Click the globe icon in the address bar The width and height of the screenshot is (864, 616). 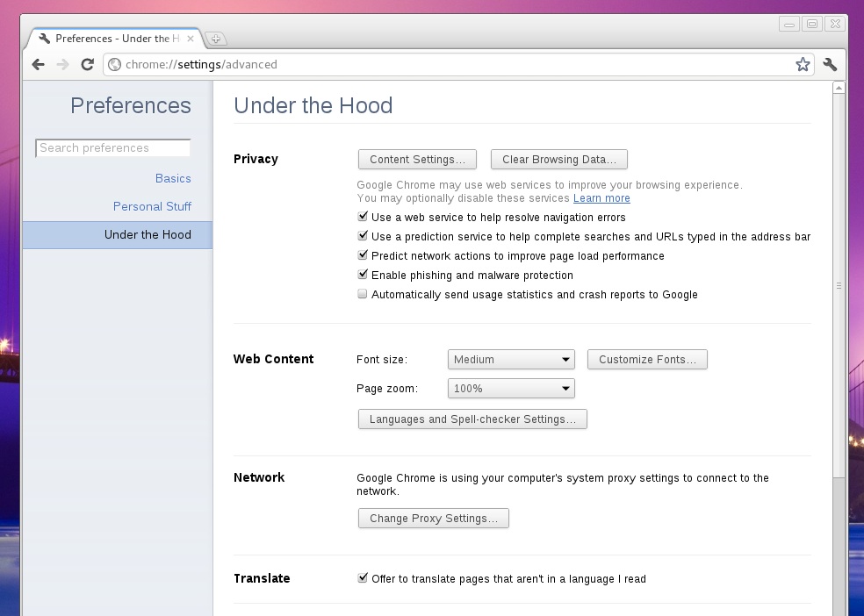coord(115,64)
